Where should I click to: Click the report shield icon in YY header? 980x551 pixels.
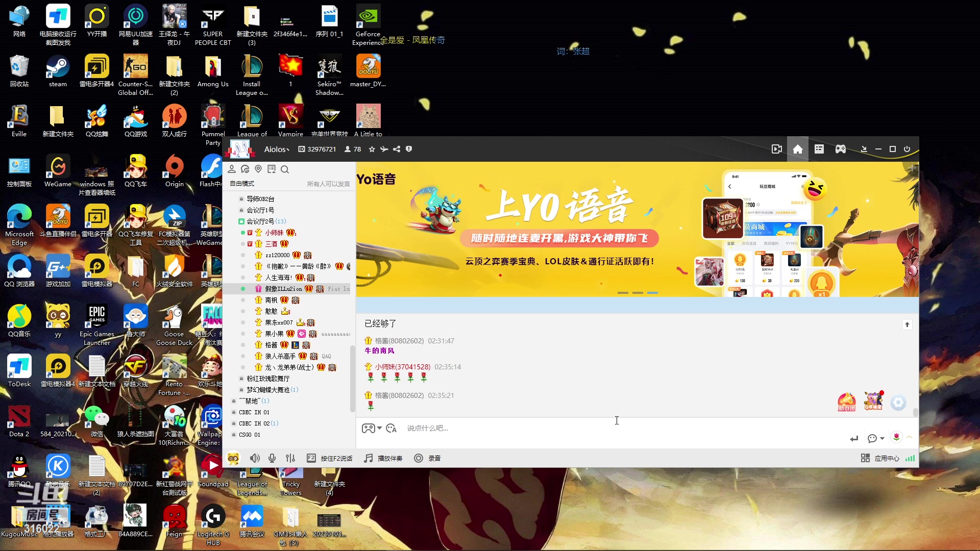(x=409, y=149)
